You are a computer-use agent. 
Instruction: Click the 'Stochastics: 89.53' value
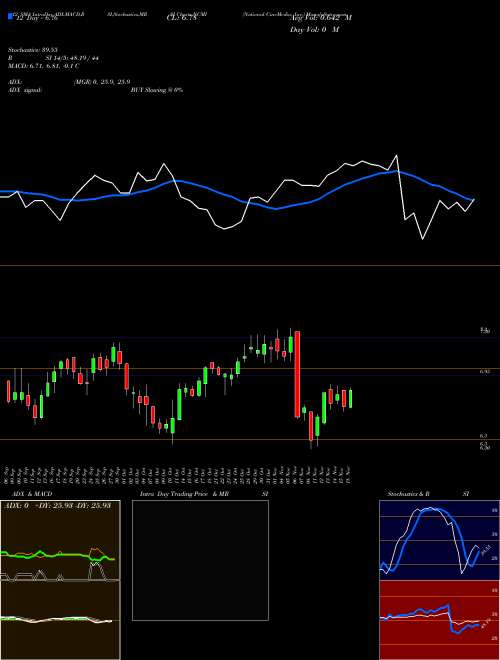click(33, 50)
